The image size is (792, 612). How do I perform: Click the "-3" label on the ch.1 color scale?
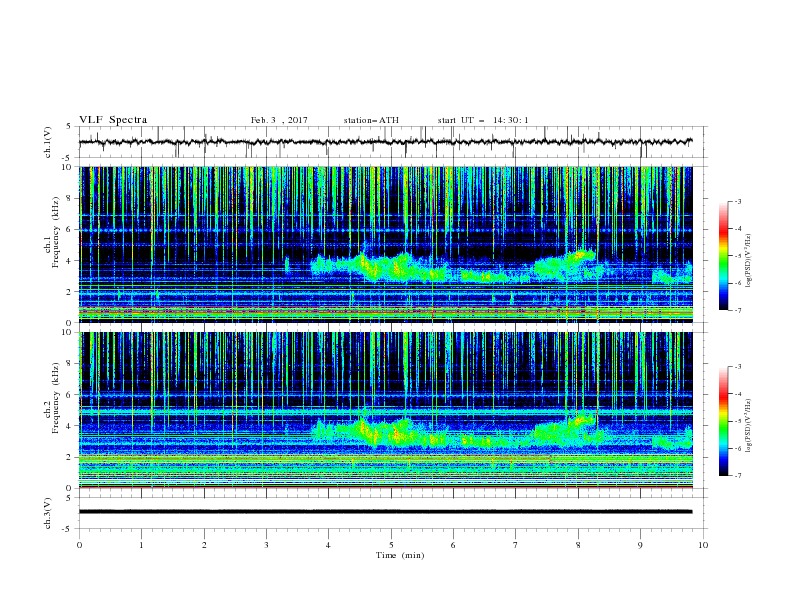737,201
